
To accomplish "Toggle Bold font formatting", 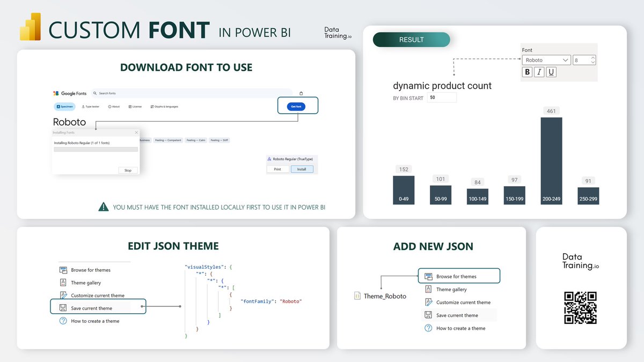I will tap(527, 72).
